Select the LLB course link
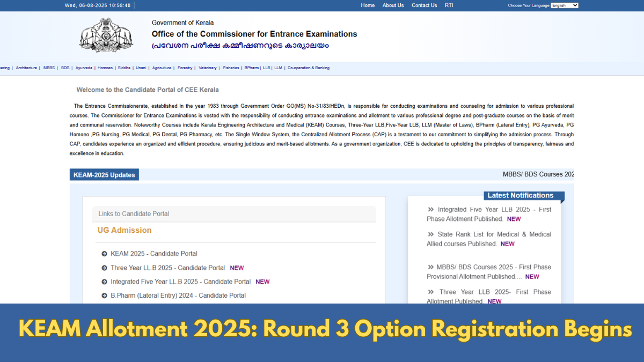Viewport: 644px width, 362px height. coord(266,68)
